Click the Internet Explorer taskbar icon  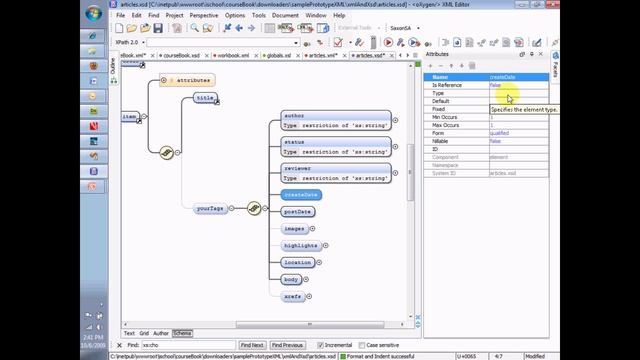pyautogui.click(x=93, y=36)
